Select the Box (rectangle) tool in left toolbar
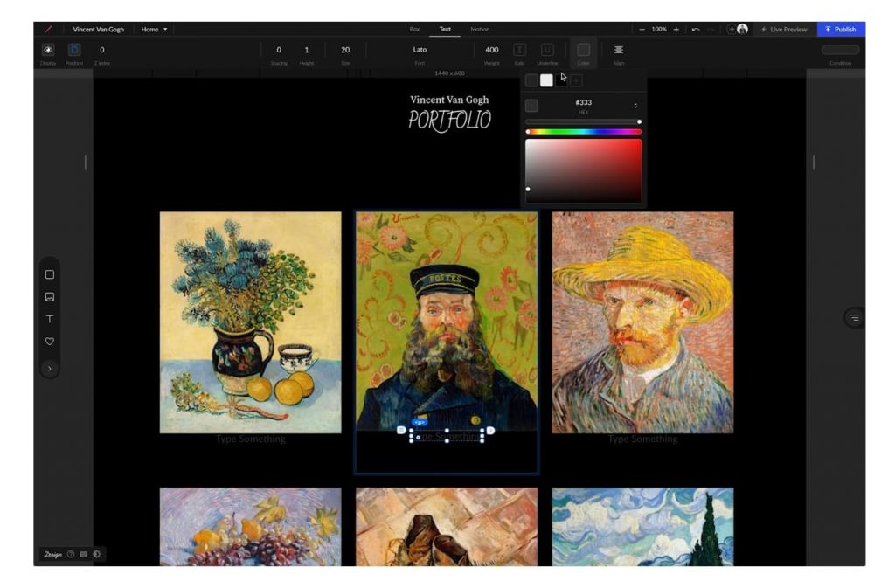 pos(50,275)
